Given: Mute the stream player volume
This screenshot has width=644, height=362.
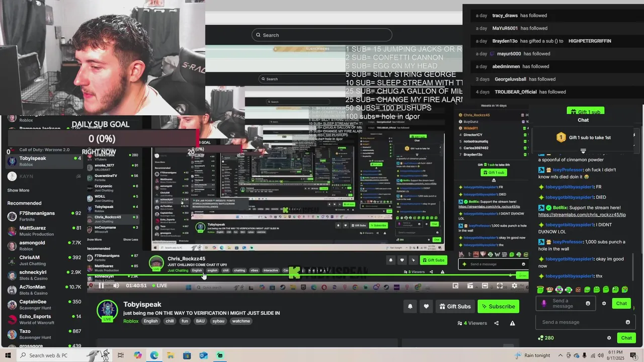Looking at the screenshot, I should coord(116,286).
